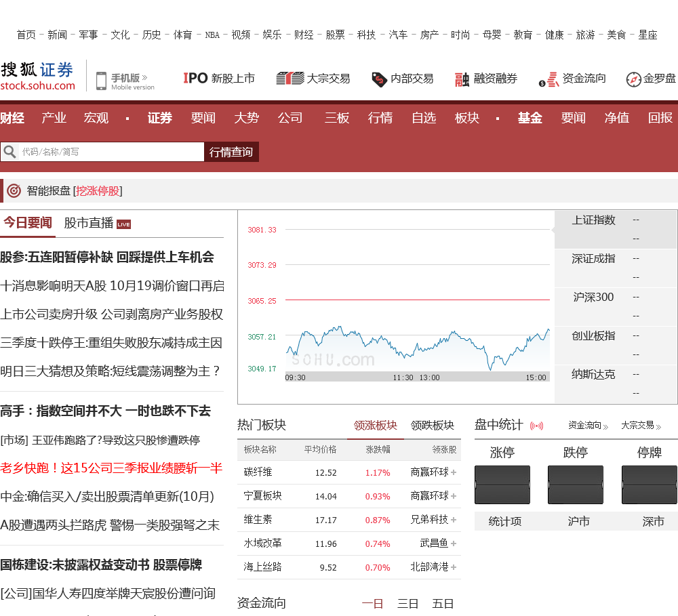
Task: Click the 涨停 counter display
Action: pos(502,485)
